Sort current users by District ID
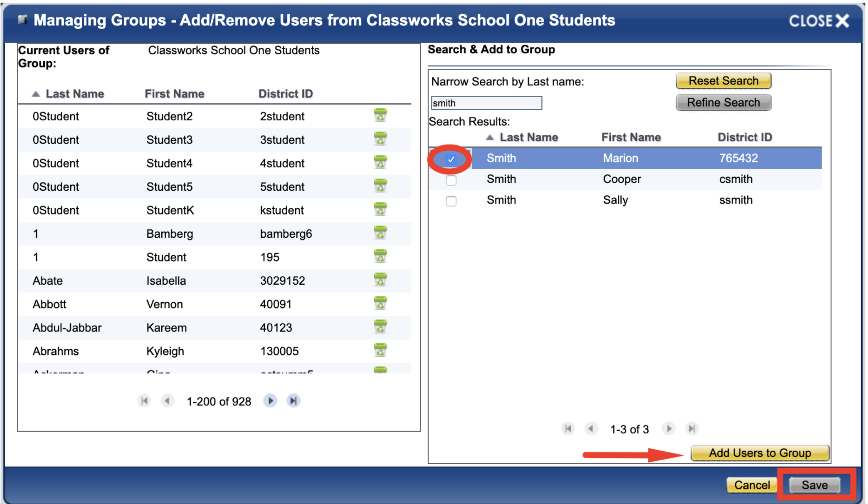This screenshot has width=868, height=504. pos(285,94)
